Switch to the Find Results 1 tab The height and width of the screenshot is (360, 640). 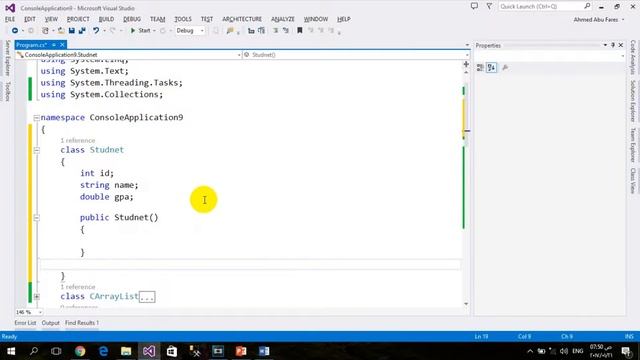82,323
